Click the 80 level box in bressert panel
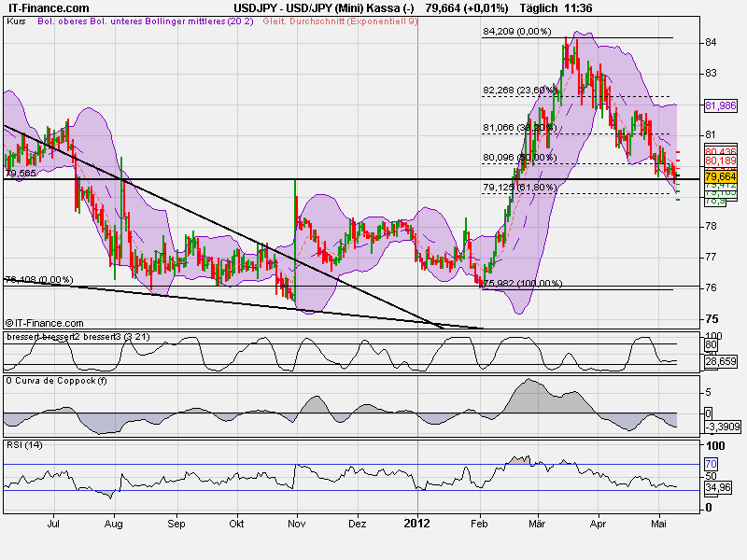This screenshot has height=560, width=747. (x=711, y=344)
